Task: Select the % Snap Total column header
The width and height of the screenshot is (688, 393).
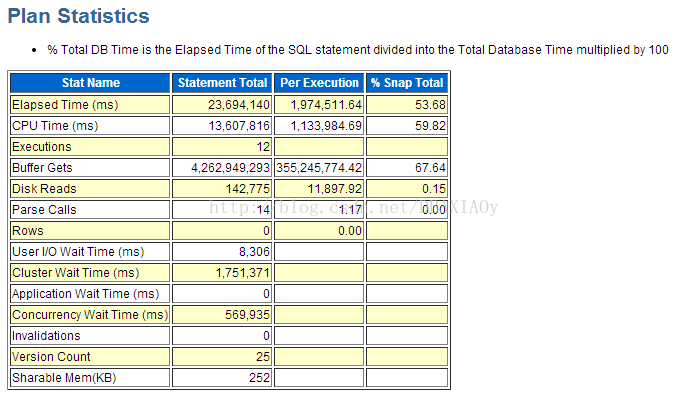Action: point(407,83)
